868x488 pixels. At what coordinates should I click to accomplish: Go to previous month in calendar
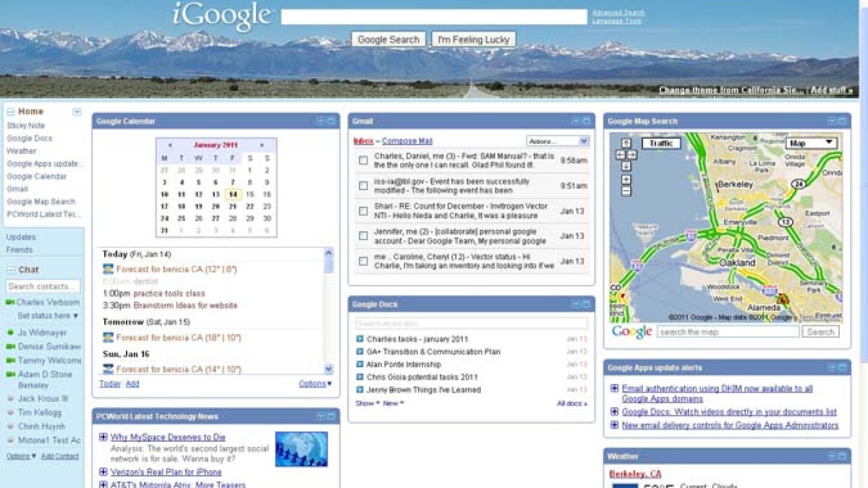pos(170,145)
